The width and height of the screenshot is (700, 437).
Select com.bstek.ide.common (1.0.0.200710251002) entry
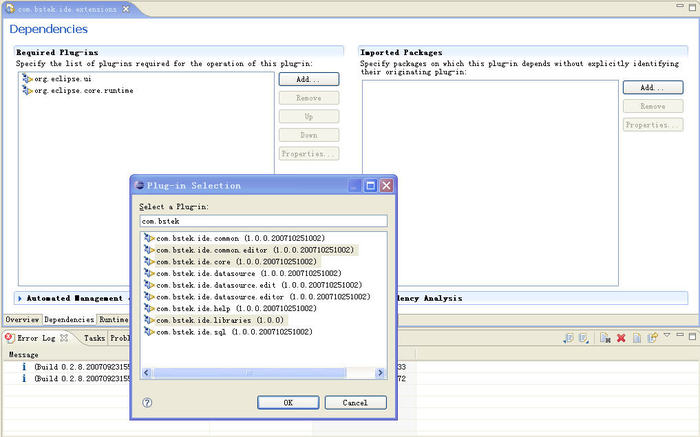click(241, 238)
